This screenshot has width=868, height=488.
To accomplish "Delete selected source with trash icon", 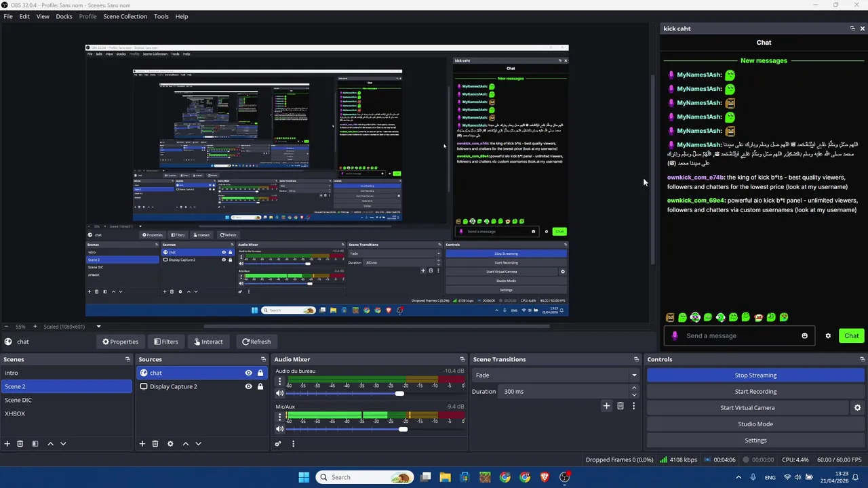I will (155, 444).
